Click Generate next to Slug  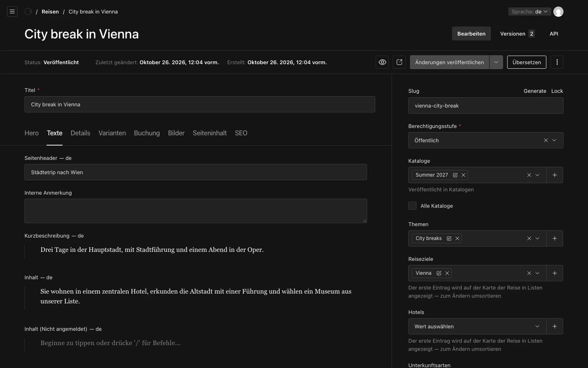pyautogui.click(x=535, y=91)
